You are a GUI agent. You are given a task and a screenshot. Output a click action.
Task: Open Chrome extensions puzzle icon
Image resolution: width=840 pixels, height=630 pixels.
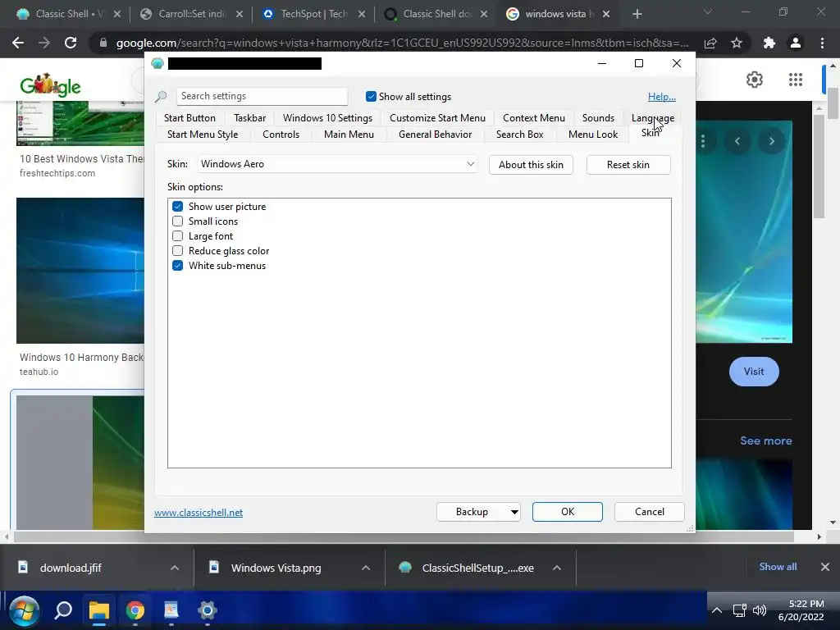(769, 43)
